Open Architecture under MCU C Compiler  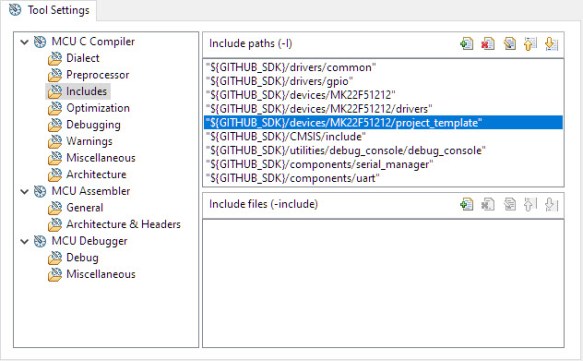tap(96, 174)
